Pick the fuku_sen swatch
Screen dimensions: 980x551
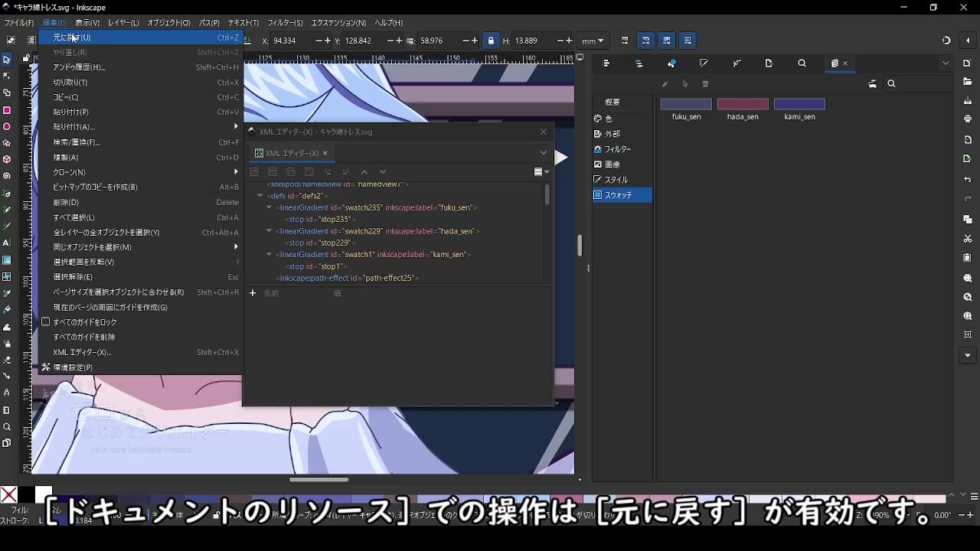point(686,109)
